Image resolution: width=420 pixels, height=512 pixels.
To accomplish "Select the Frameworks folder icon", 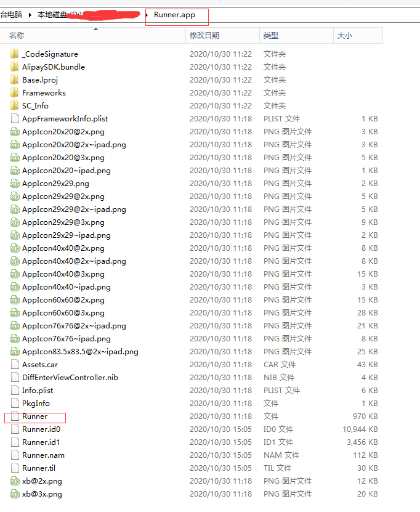I will [x=14, y=93].
